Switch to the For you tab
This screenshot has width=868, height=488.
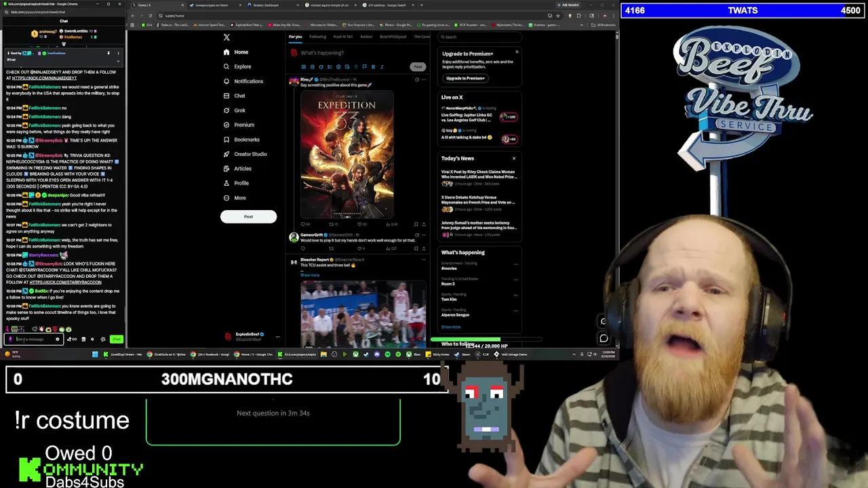(295, 37)
